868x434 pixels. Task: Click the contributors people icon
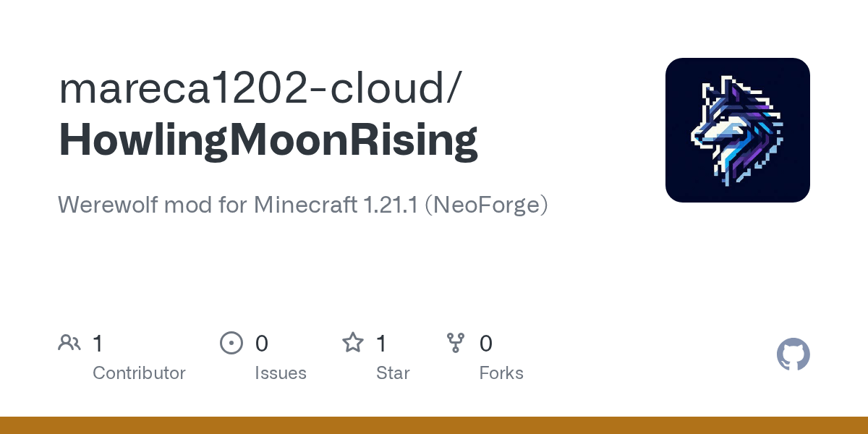pyautogui.click(x=69, y=343)
